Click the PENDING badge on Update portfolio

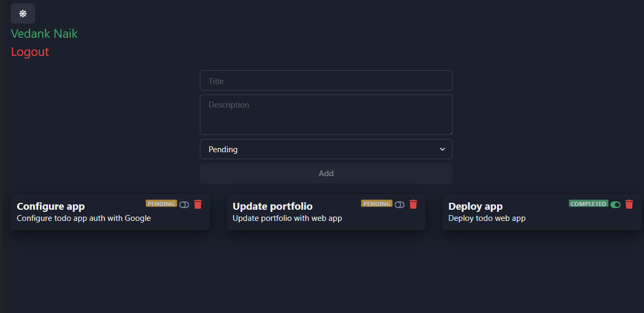point(376,203)
